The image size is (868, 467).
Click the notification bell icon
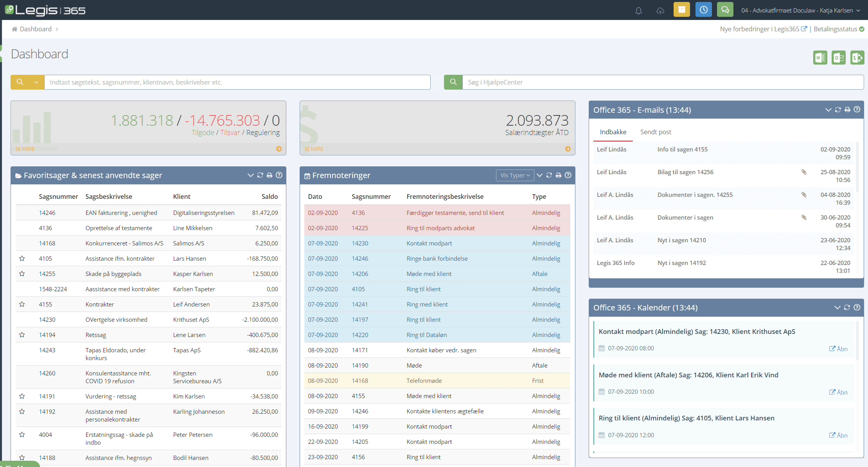[638, 11]
